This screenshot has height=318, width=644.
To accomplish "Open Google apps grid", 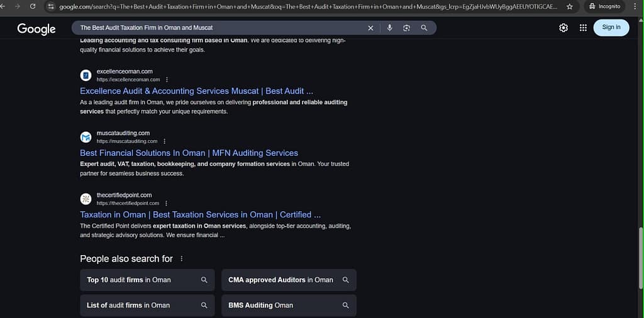I will point(583,28).
